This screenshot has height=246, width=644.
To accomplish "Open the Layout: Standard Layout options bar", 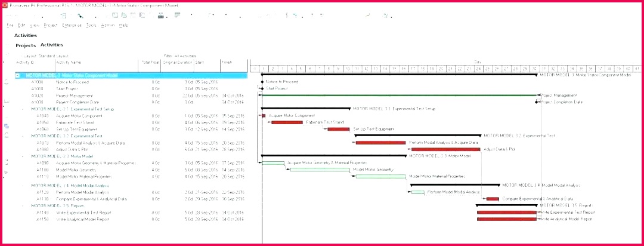I will [x=45, y=56].
